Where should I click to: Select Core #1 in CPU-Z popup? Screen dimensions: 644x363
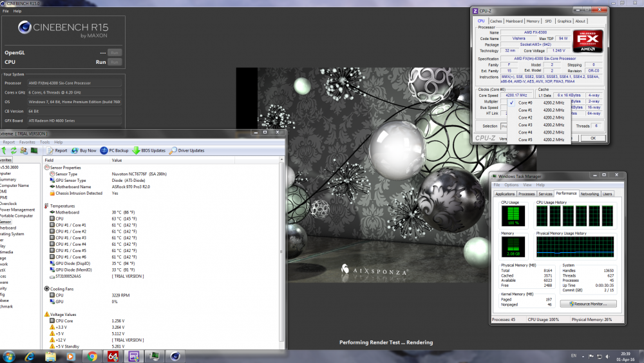point(539,110)
